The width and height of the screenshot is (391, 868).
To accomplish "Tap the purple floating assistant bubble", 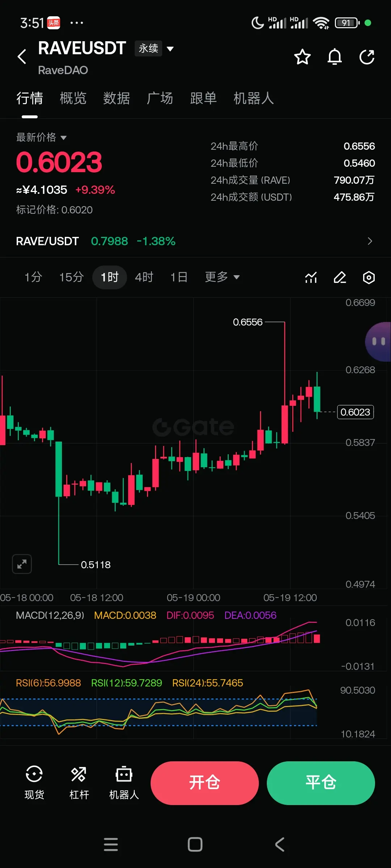I will (x=378, y=341).
